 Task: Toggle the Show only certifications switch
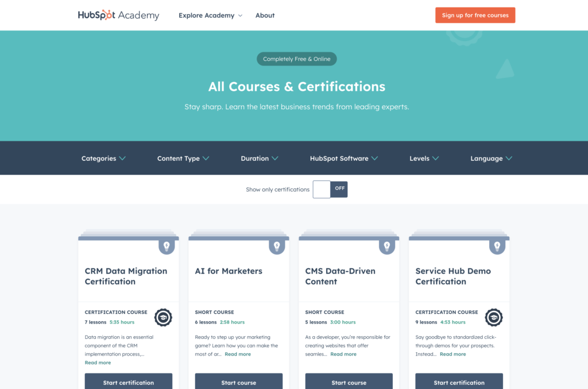point(330,190)
